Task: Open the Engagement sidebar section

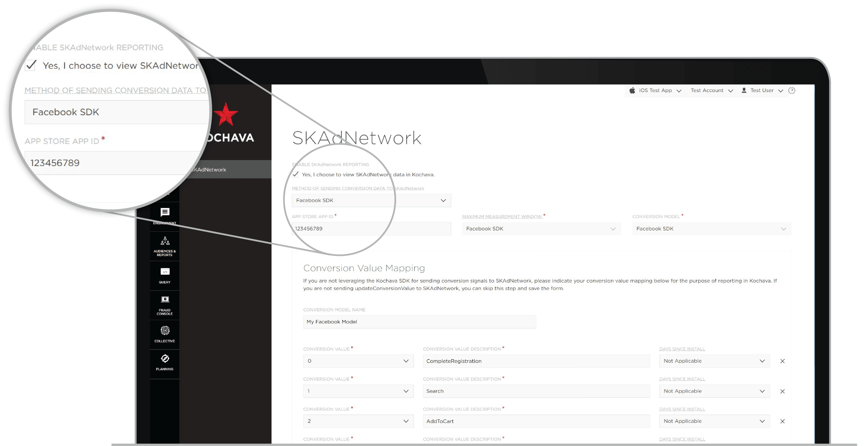Action: point(165,216)
